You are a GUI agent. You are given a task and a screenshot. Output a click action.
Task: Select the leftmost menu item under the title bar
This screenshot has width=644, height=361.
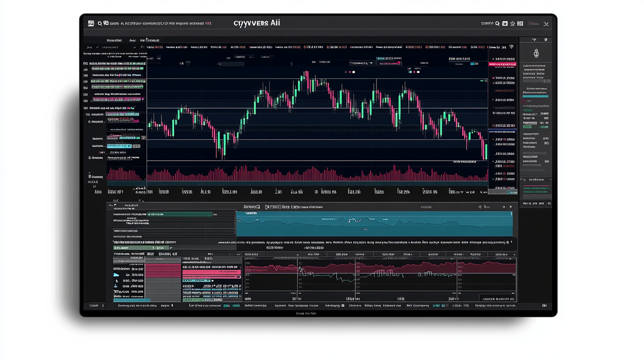point(114,40)
